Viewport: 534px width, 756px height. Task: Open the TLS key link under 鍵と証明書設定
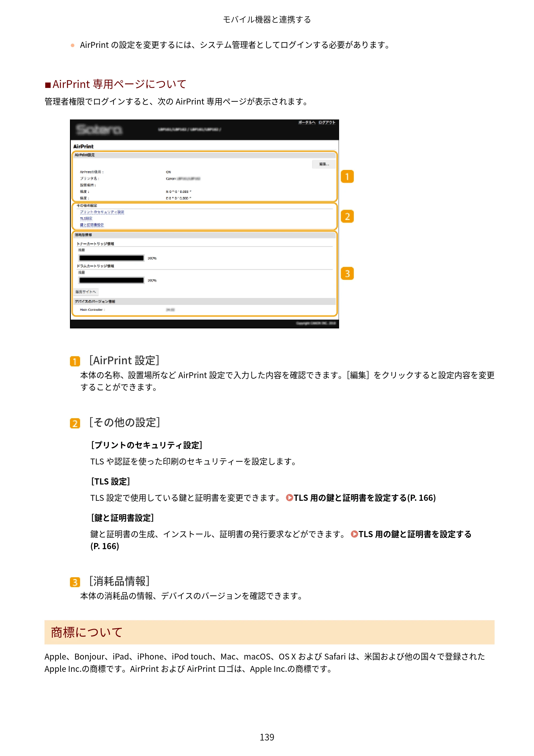(415, 534)
